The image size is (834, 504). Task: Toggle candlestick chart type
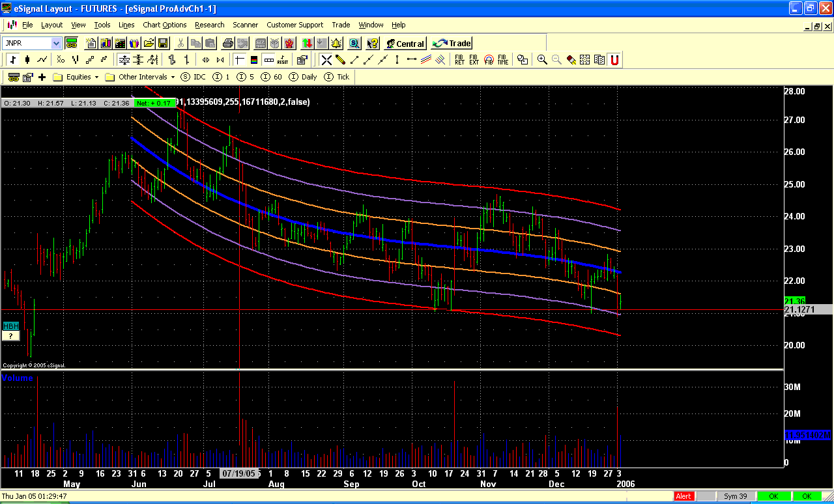click(27, 60)
